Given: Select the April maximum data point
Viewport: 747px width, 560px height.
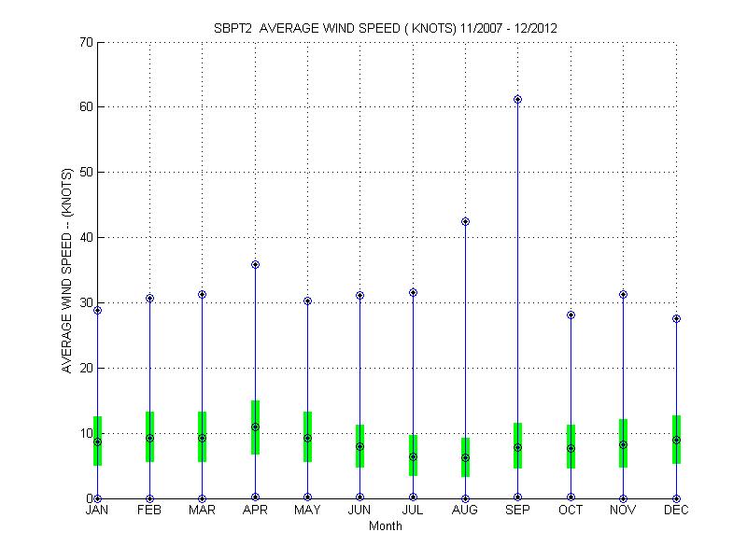Looking at the screenshot, I should point(255,264).
